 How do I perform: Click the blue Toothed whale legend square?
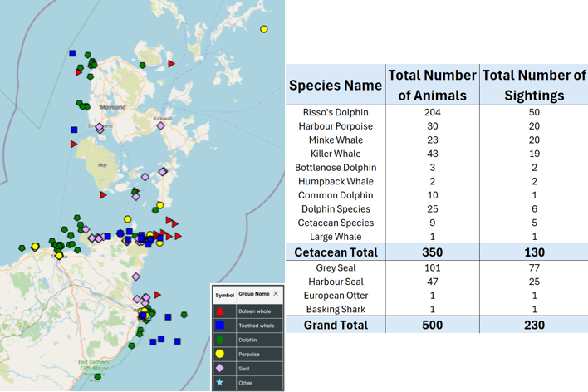pyautogui.click(x=220, y=326)
